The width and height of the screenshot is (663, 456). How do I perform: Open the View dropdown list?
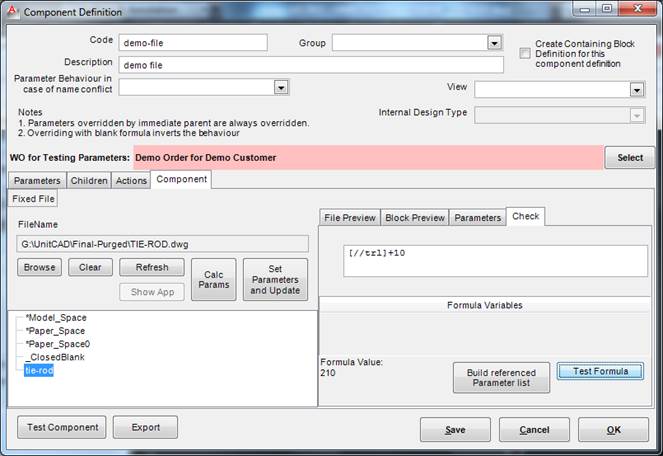click(x=637, y=90)
